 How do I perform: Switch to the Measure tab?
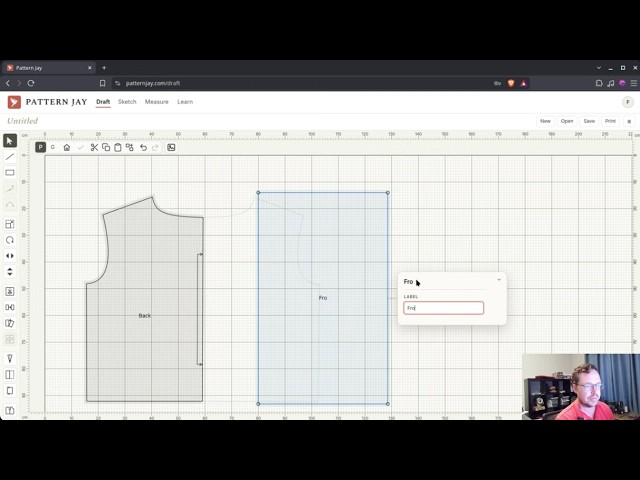[156, 102]
